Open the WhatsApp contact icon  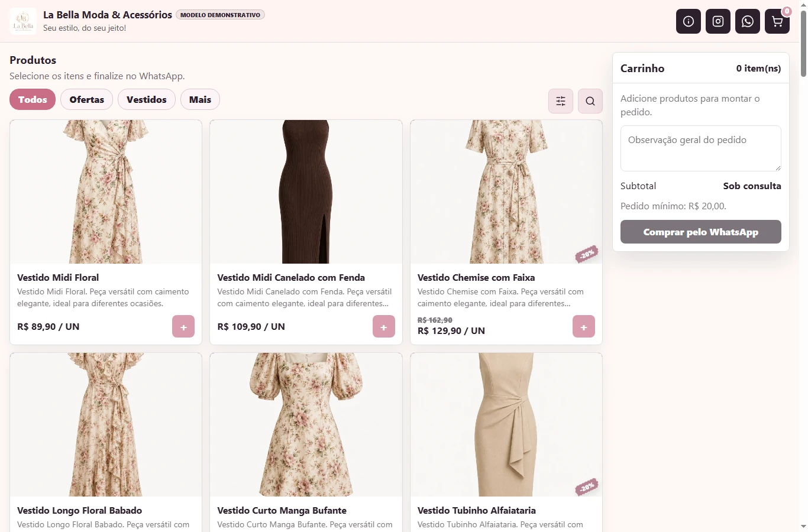coord(748,21)
